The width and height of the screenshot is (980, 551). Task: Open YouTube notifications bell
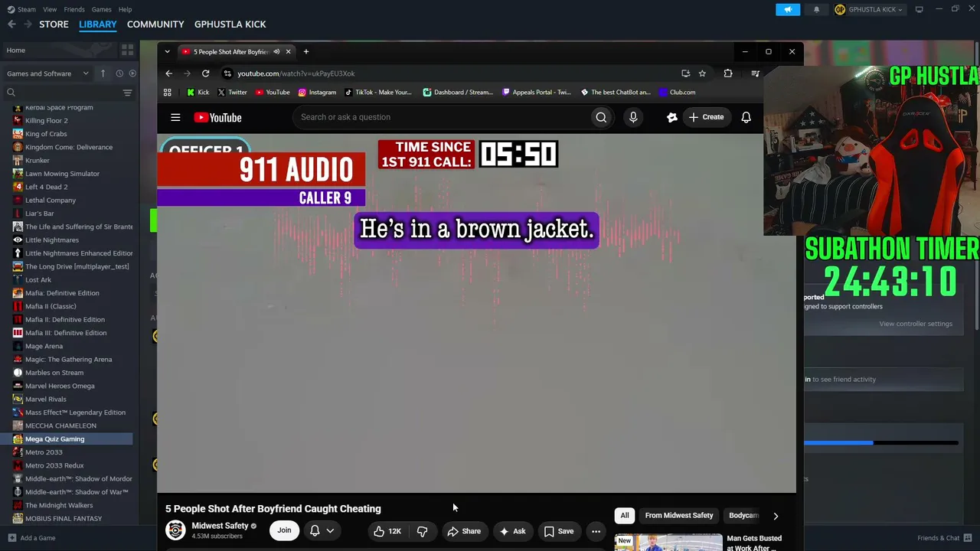pyautogui.click(x=746, y=117)
